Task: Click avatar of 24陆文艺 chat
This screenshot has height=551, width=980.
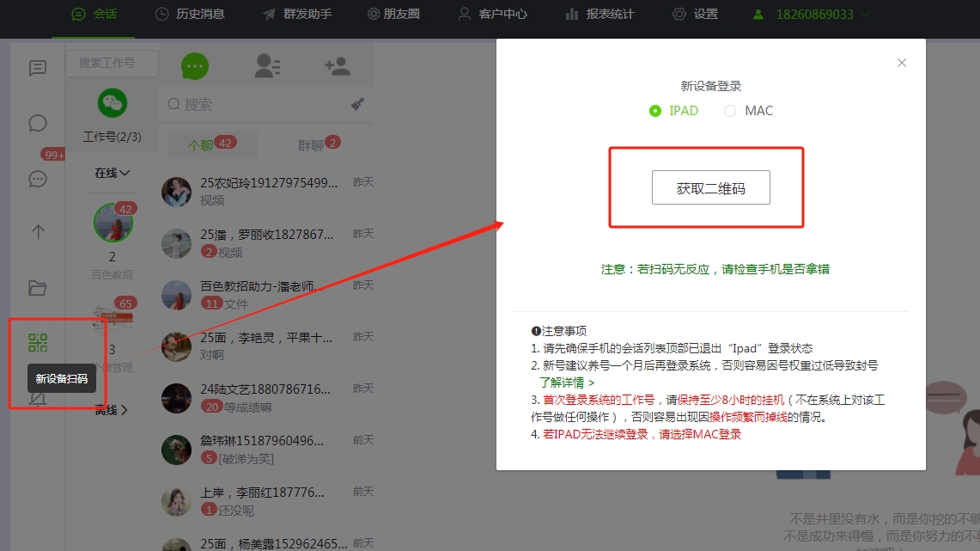Action: (x=176, y=398)
